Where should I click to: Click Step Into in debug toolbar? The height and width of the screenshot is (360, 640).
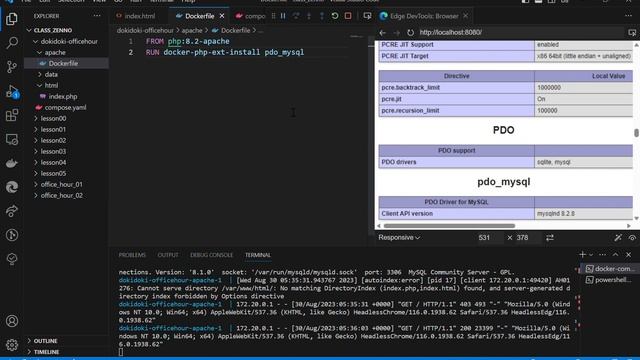(309, 16)
